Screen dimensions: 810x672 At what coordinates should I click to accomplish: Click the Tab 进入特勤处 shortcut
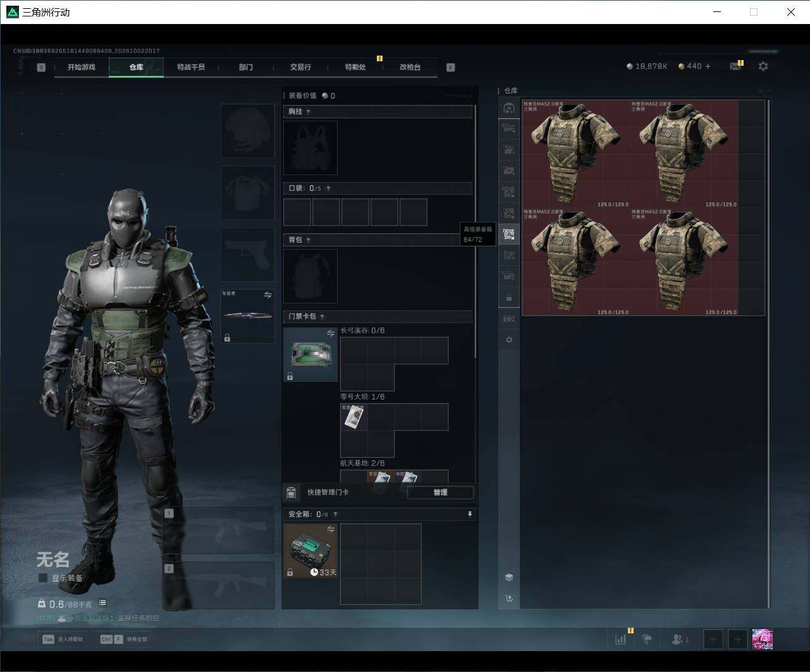[x=63, y=639]
